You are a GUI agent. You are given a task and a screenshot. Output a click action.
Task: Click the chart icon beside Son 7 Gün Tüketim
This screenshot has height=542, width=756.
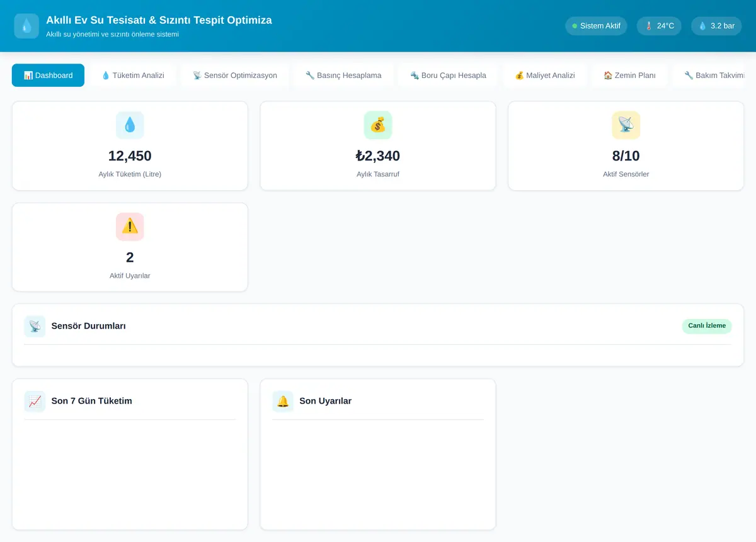(35, 401)
